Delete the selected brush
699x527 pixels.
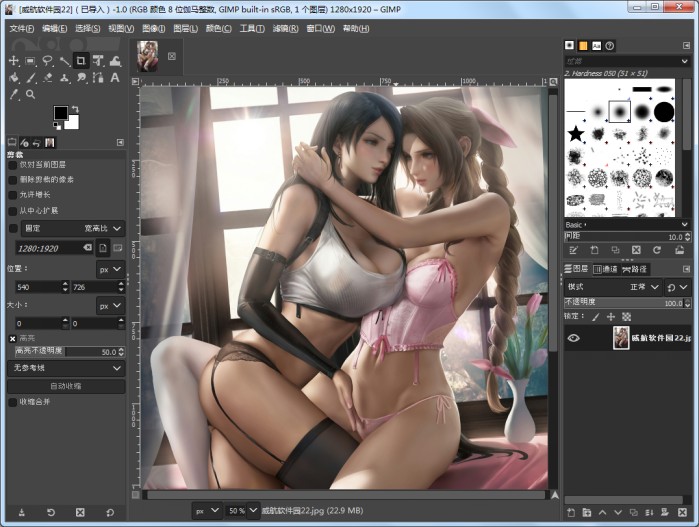click(636, 250)
